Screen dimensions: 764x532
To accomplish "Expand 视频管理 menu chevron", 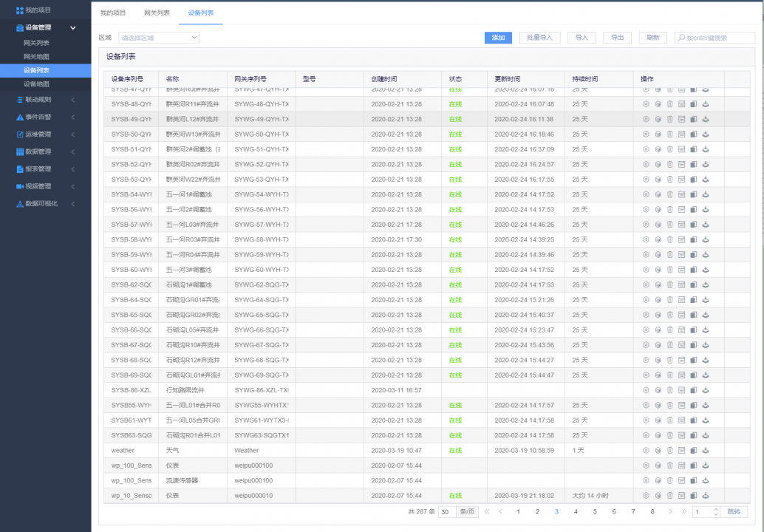I will (73, 186).
